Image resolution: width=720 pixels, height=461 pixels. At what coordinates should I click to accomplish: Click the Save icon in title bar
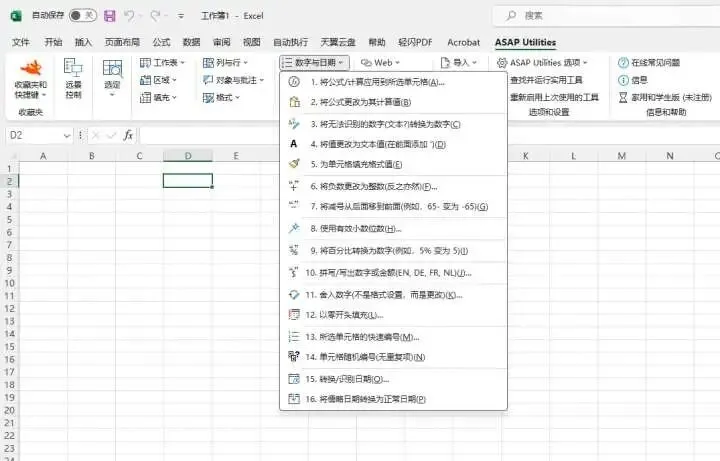pyautogui.click(x=110, y=16)
